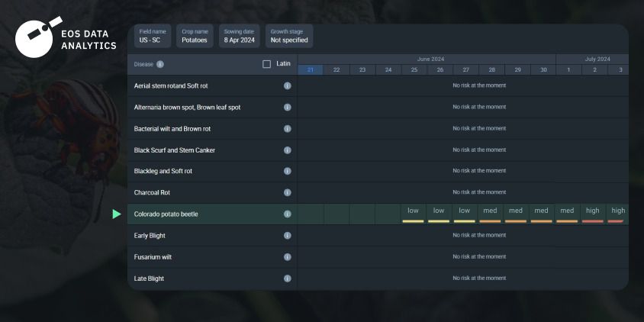Open info icon for Aerial stem rot row
Image resolution: width=644 pixels, height=322 pixels.
pos(288,85)
